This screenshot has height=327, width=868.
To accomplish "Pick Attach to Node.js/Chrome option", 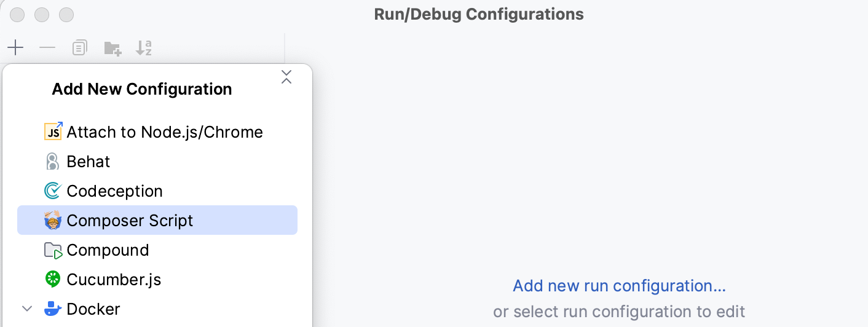I will pyautogui.click(x=164, y=132).
